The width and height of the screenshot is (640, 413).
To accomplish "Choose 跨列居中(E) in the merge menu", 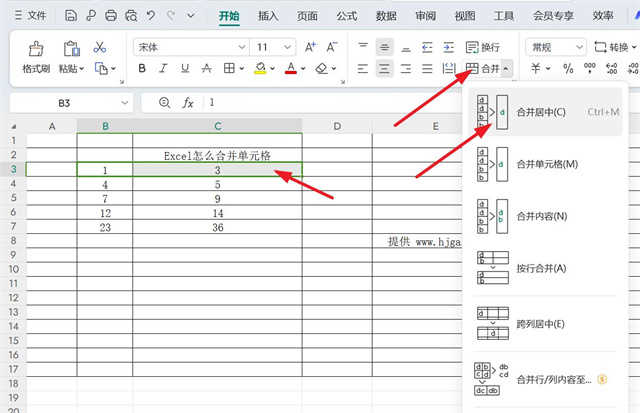I will coord(540,324).
